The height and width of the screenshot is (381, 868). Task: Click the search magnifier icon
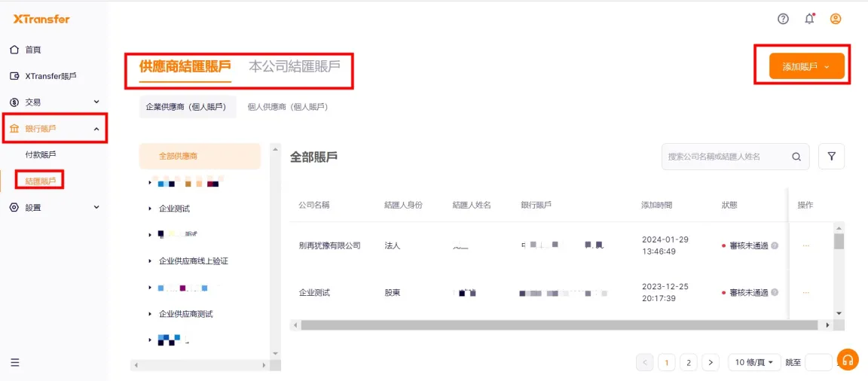point(796,157)
